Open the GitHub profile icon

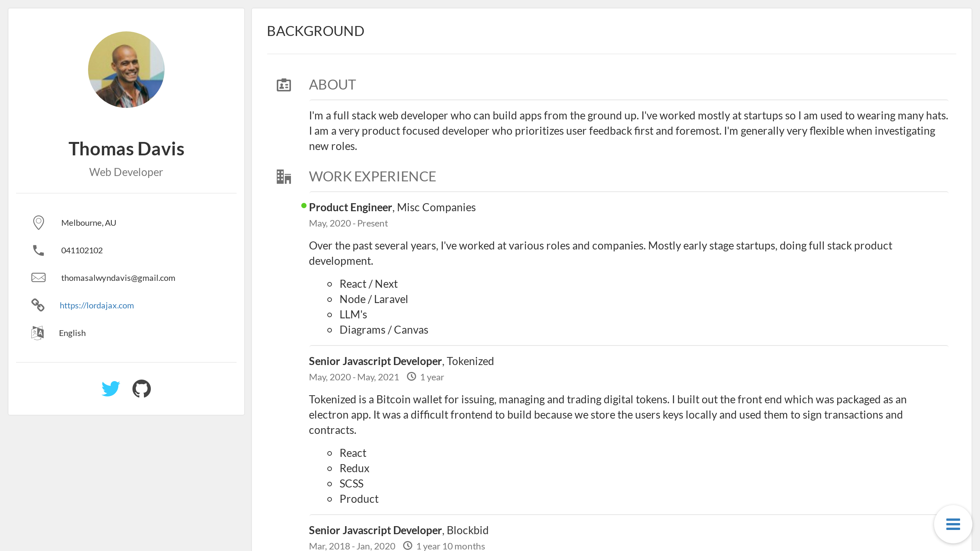[x=141, y=389]
